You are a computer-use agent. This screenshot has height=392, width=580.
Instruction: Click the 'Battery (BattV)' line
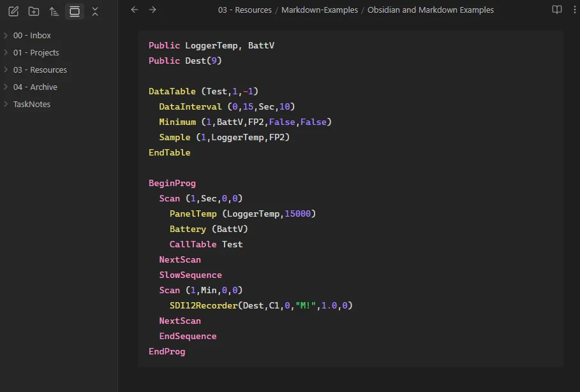(209, 229)
